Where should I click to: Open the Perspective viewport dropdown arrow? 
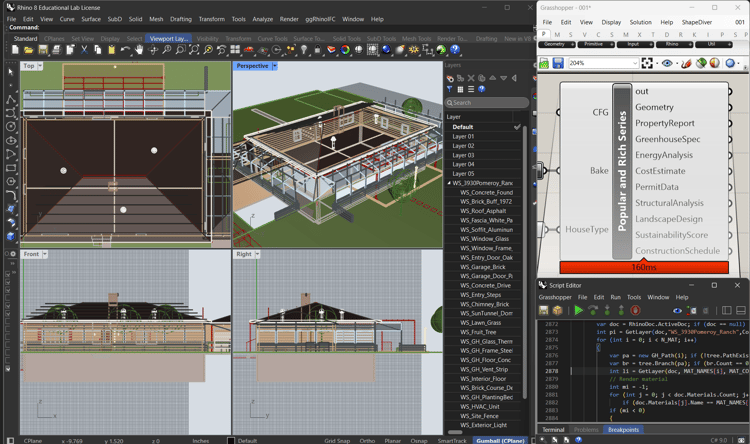pyautogui.click(x=275, y=66)
